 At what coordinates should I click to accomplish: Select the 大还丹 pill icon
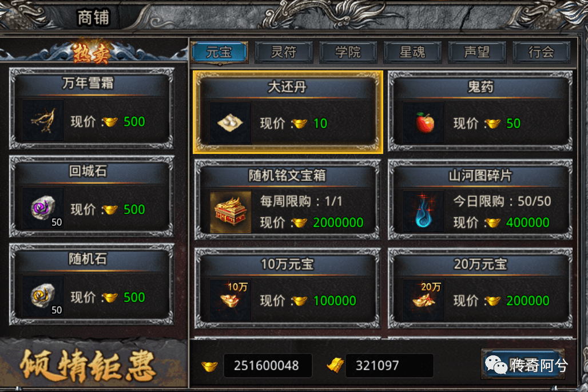click(230, 123)
